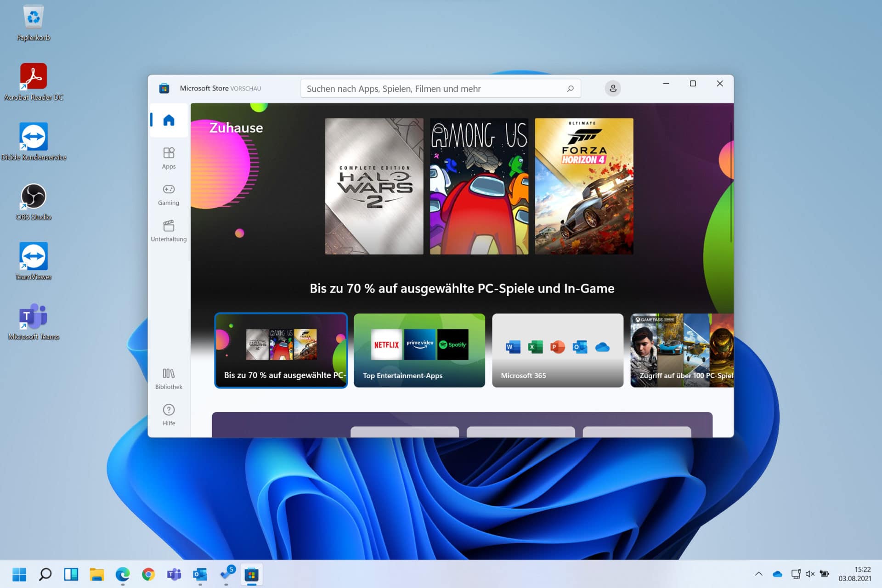The height and width of the screenshot is (588, 882).
Task: Click the search magnifier icon in Store
Action: pos(570,89)
